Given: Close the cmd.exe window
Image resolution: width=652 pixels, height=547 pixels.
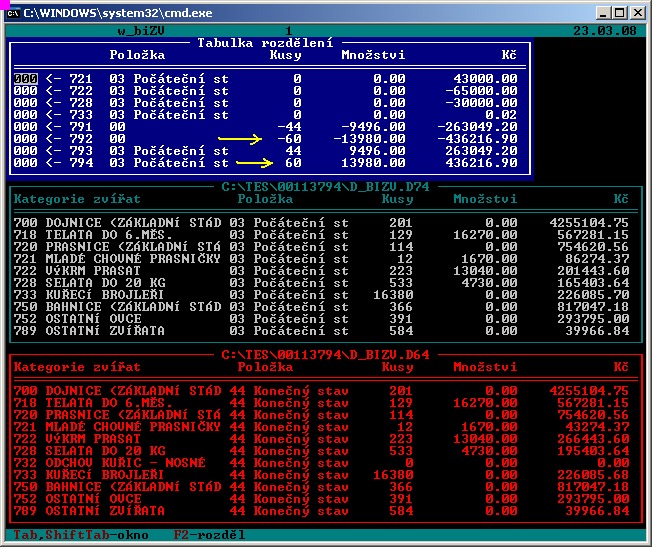Looking at the screenshot, I should pos(637,13).
